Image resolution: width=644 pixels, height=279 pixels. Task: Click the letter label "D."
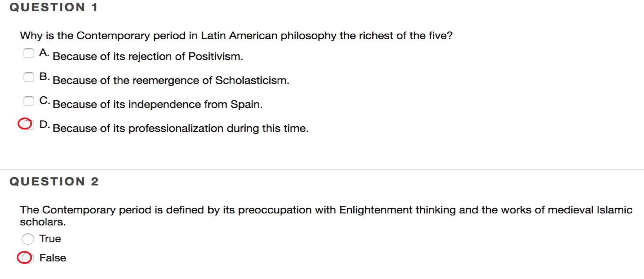tap(44, 125)
